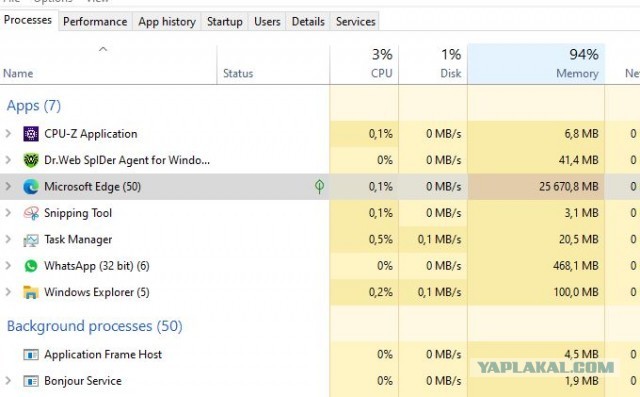Click the Bonjour Service icon
The height and width of the screenshot is (397, 640).
coord(31,381)
